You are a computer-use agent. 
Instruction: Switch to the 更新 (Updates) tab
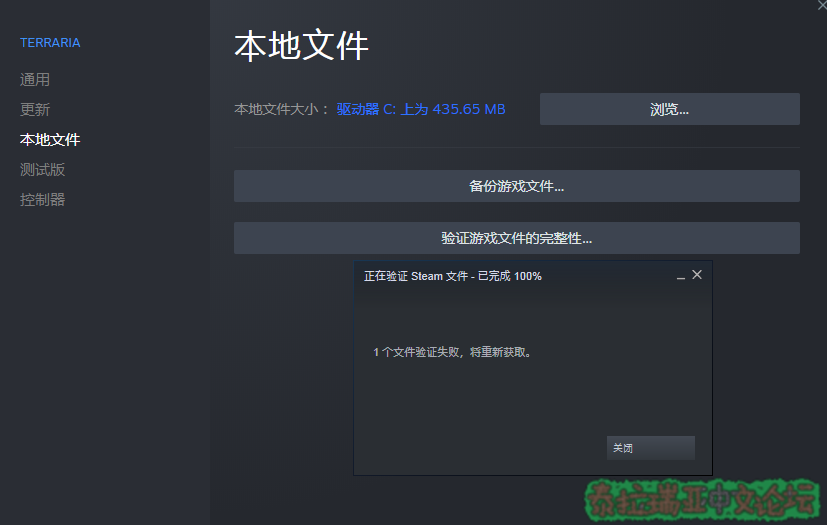pos(35,110)
